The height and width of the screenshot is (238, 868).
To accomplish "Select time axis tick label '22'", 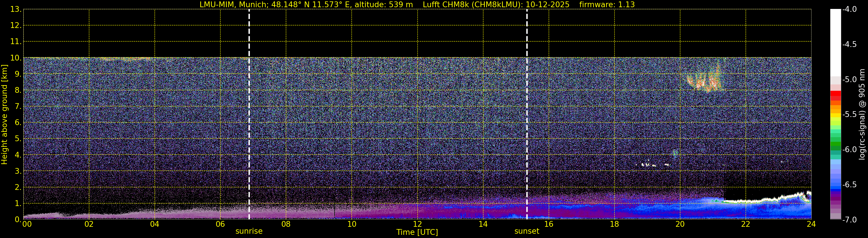I will click(x=746, y=224).
